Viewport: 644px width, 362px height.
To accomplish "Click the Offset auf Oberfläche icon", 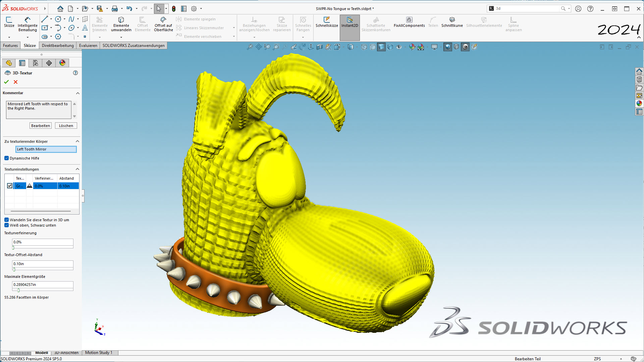I will [163, 20].
